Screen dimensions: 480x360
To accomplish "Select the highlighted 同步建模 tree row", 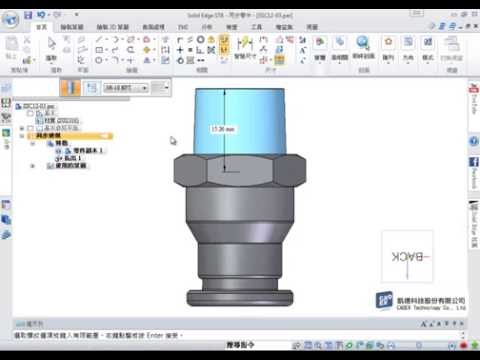I will click(70, 136).
